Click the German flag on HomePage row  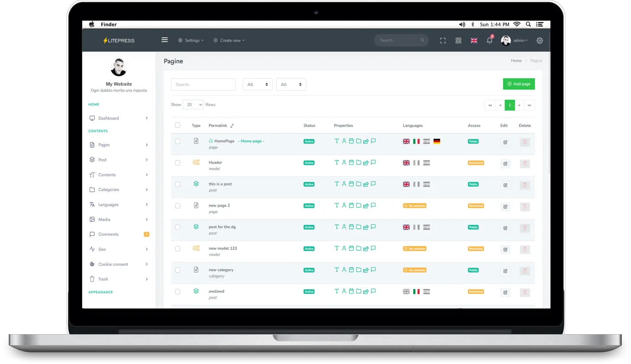click(437, 141)
